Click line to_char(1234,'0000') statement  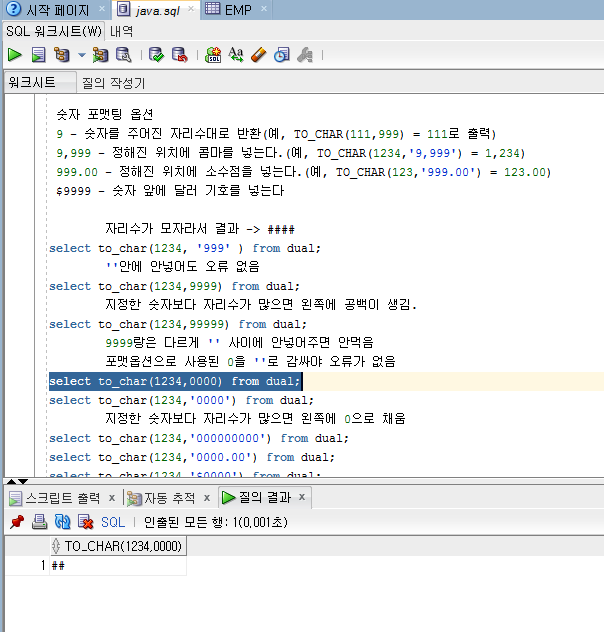click(x=181, y=400)
